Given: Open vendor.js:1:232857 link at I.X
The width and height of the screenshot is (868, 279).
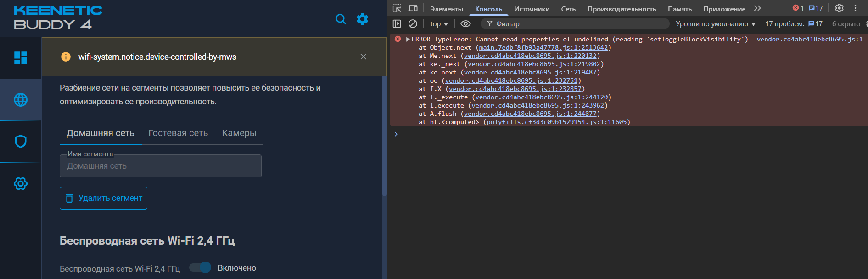Looking at the screenshot, I should click(515, 89).
